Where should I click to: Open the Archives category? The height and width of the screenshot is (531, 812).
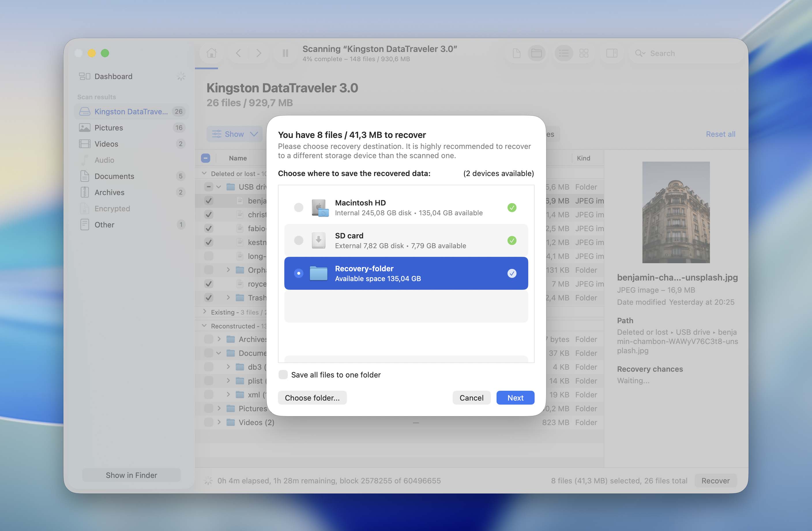(x=131, y=192)
